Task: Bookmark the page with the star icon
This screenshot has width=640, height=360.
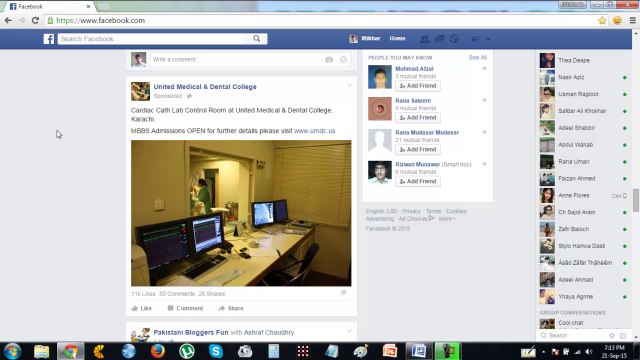Action: 602,20
